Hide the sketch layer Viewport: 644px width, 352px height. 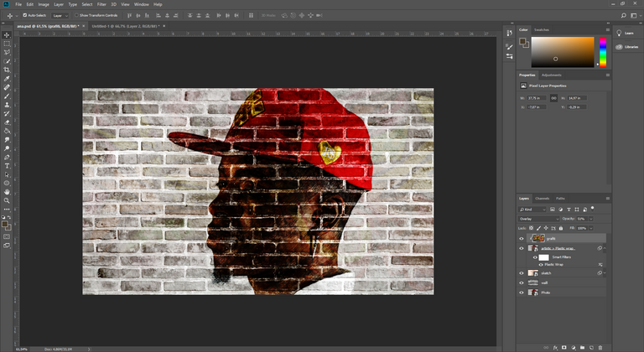pos(522,273)
